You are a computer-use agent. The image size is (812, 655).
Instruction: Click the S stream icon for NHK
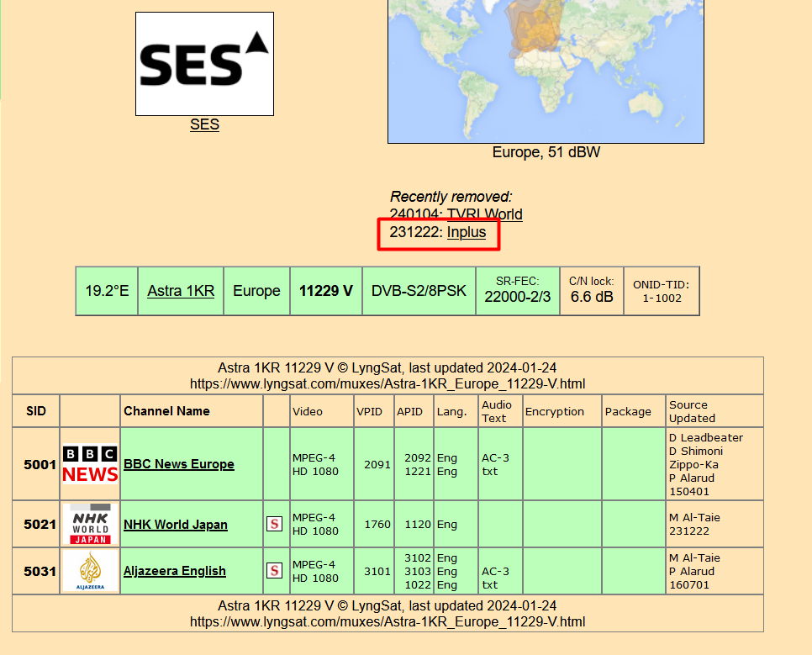[274, 524]
